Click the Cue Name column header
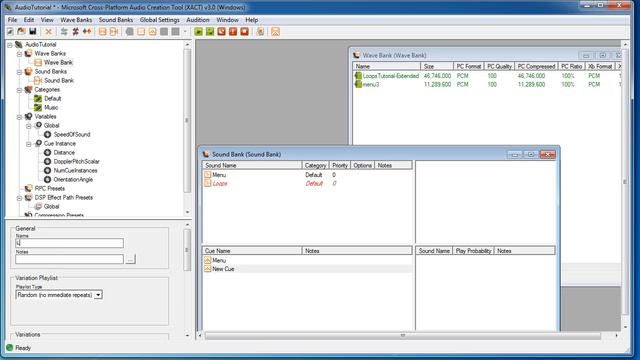This screenshot has width=640, height=360. click(252, 251)
